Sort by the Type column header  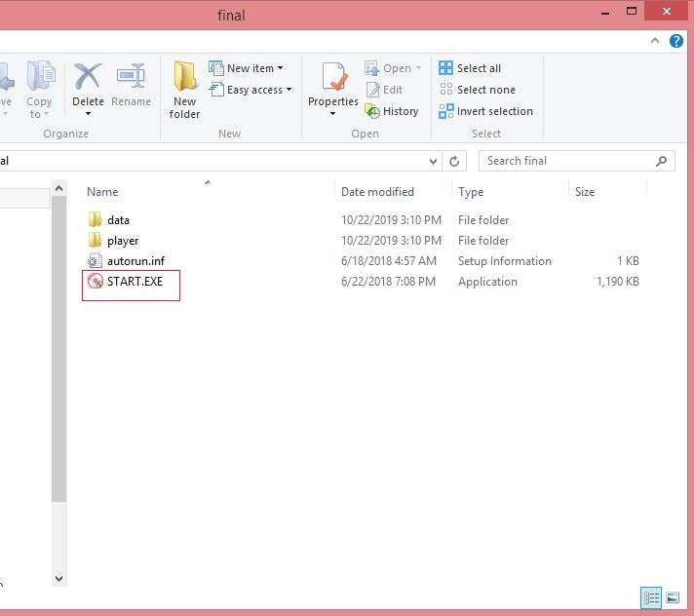tap(471, 192)
